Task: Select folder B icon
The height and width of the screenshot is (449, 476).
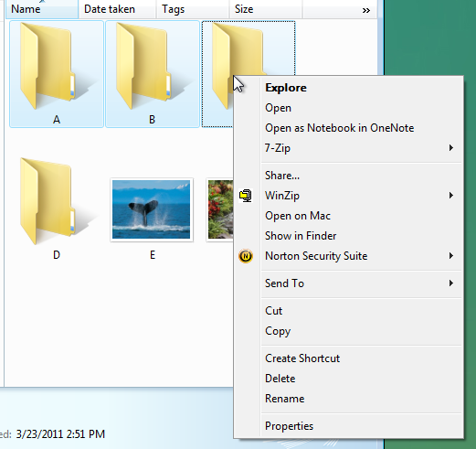Action: (x=144, y=66)
